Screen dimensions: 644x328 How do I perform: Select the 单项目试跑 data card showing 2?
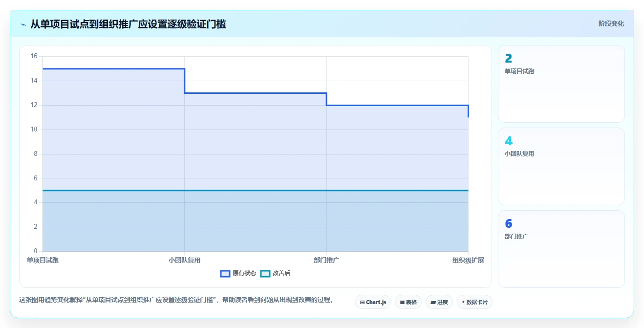click(561, 84)
